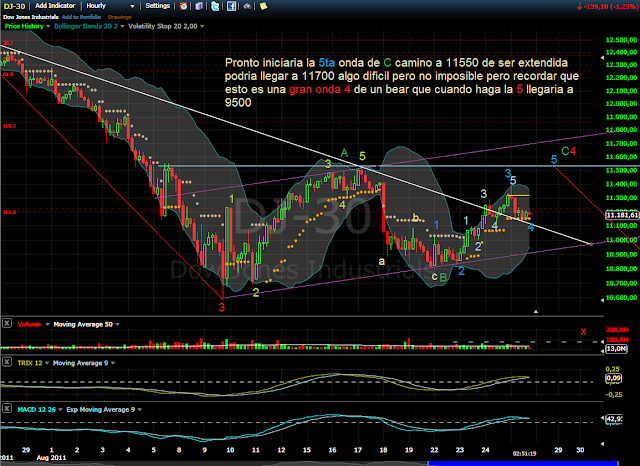Click the scale arrow beside 12.400,00
The image size is (640, 466).
click(602, 58)
